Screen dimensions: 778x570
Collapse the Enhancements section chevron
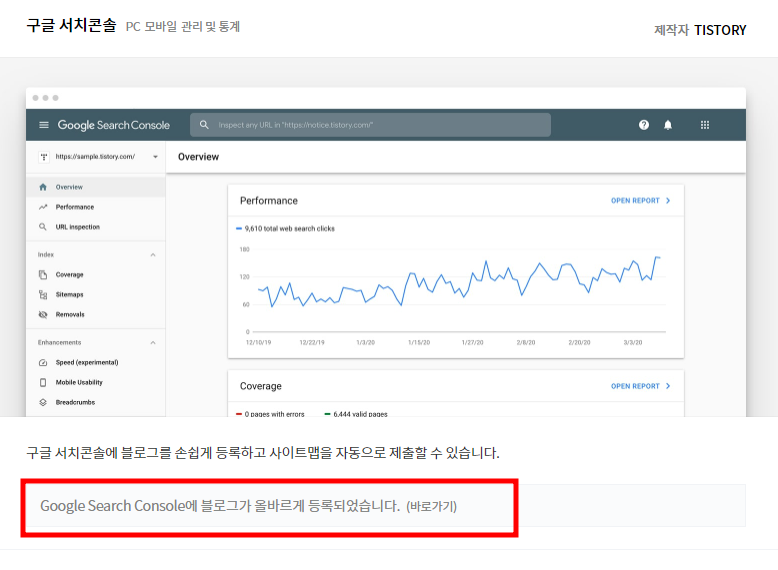click(153, 342)
